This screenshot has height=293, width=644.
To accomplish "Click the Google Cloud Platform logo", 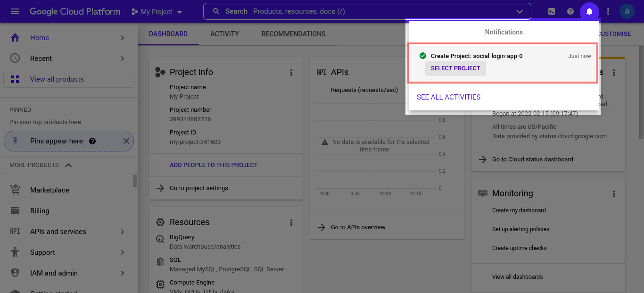I will pos(75,11).
